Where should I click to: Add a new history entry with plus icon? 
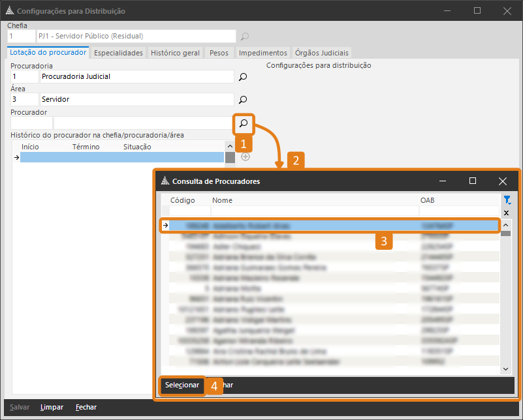(246, 157)
